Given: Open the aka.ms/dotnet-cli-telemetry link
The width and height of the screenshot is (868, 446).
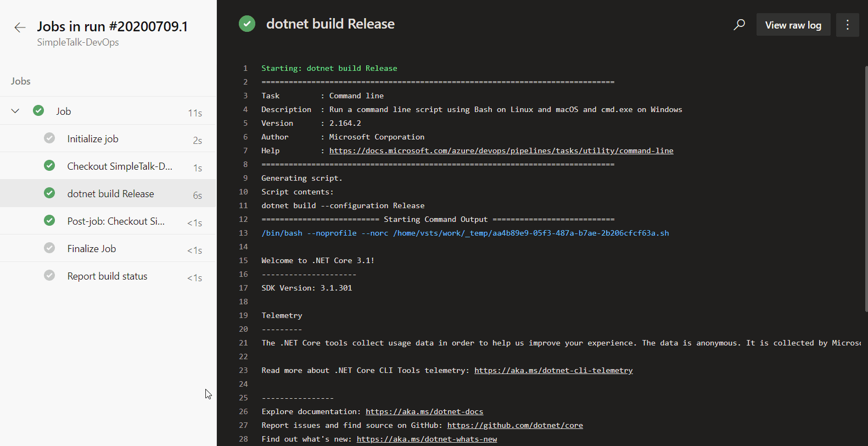Looking at the screenshot, I should (x=553, y=370).
